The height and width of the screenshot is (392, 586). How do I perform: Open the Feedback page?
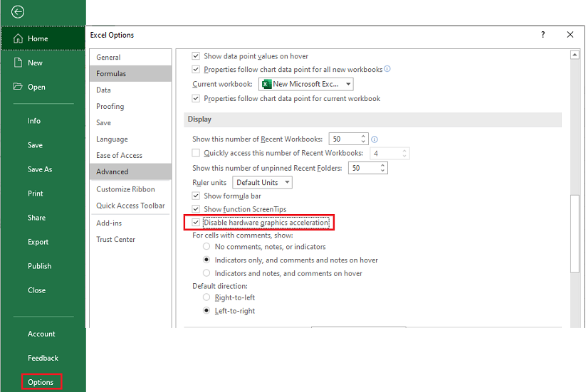point(43,358)
